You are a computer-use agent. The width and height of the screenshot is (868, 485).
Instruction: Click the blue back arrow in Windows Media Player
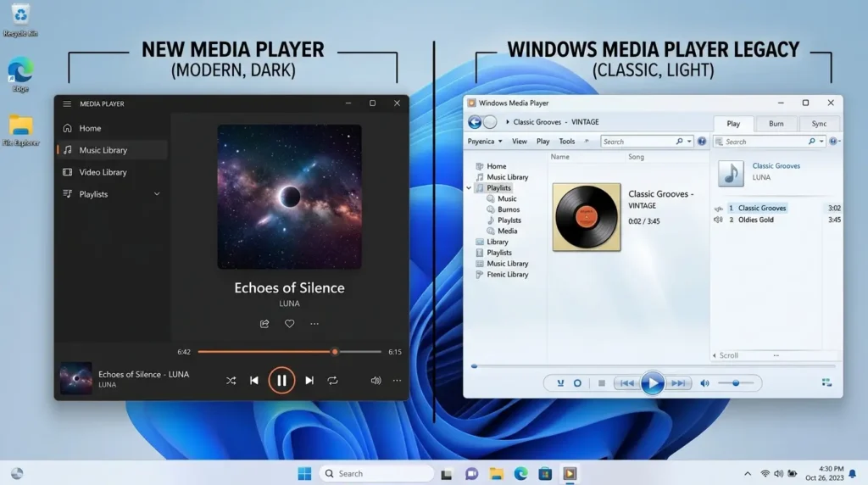coord(475,122)
